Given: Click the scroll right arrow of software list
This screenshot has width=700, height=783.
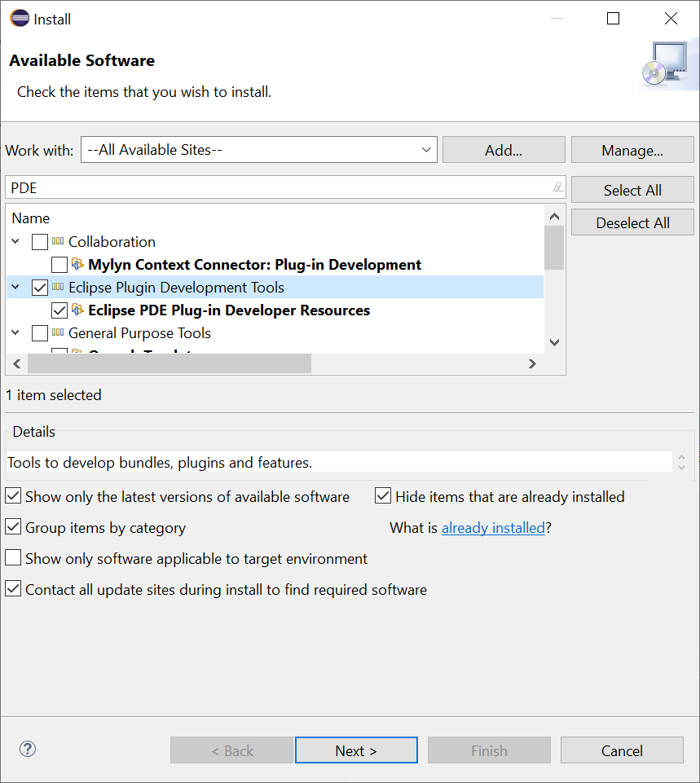Looking at the screenshot, I should coord(532,363).
